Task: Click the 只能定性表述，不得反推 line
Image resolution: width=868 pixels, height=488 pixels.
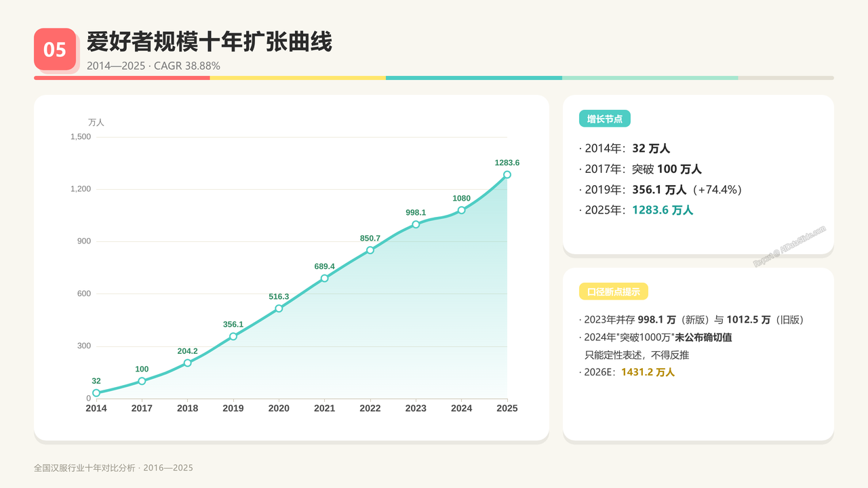Action: click(x=637, y=354)
